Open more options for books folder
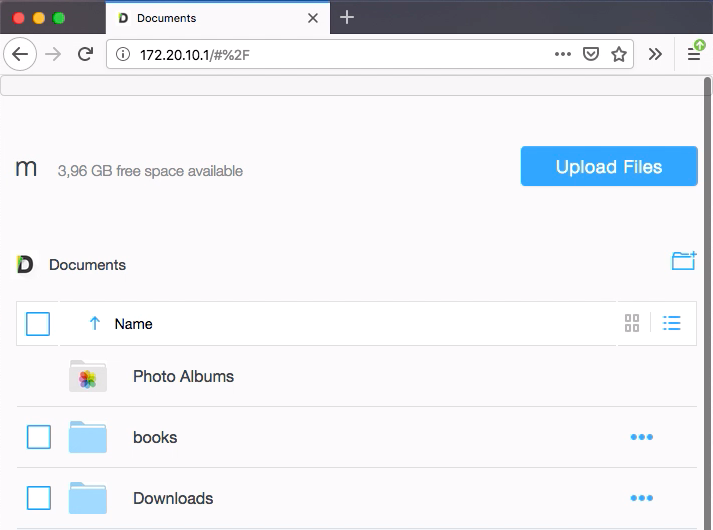713x530 pixels. [641, 437]
